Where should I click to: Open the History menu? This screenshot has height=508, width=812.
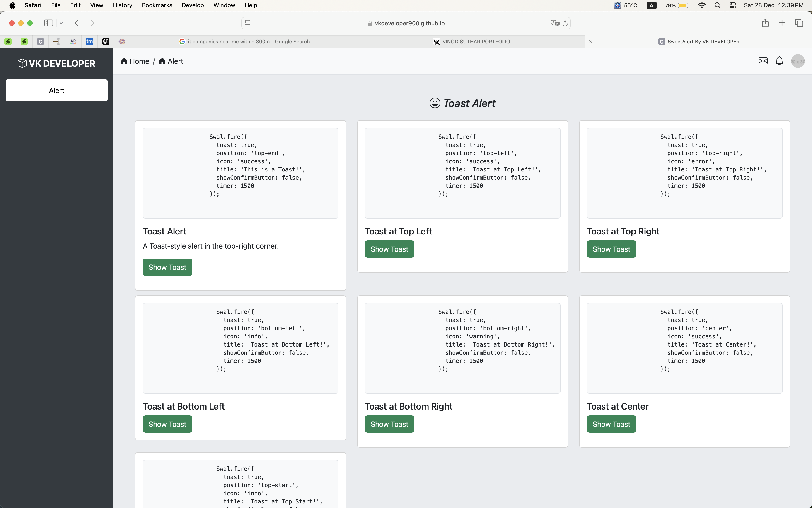[122, 5]
